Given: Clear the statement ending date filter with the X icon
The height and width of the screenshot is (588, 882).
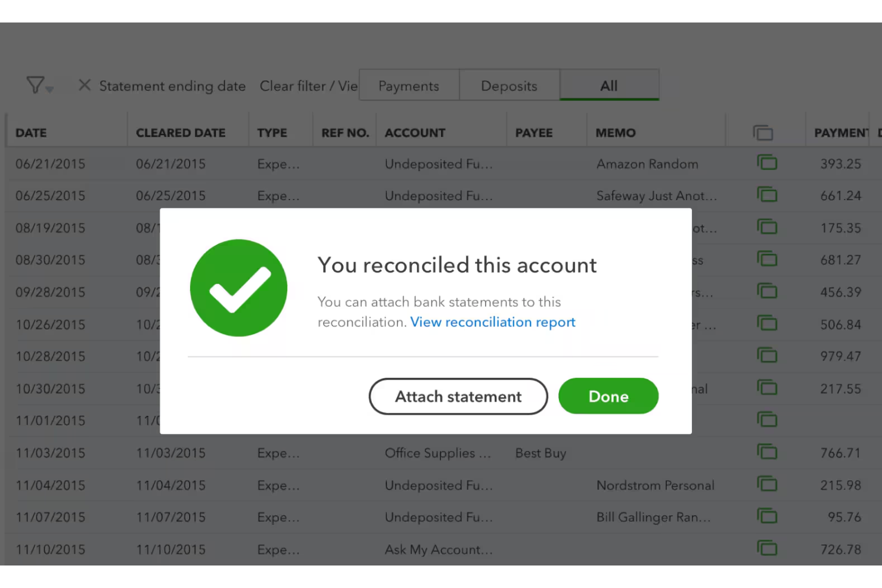Looking at the screenshot, I should pyautogui.click(x=84, y=85).
